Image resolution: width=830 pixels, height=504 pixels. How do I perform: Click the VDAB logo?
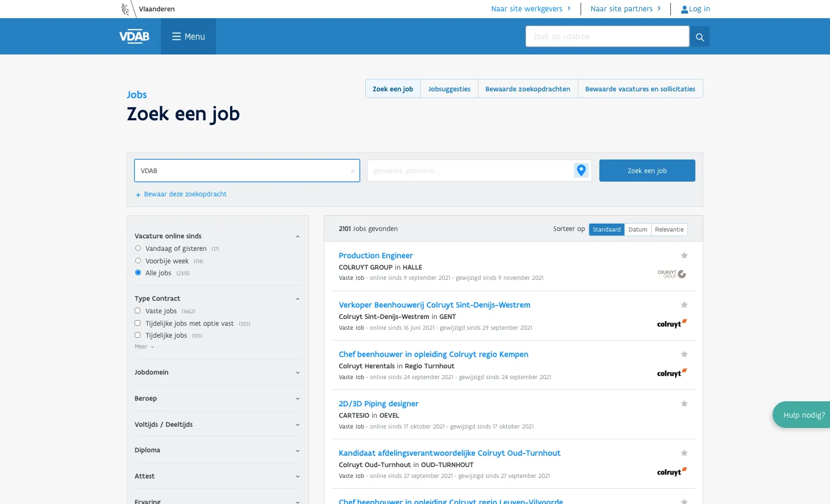(x=134, y=36)
